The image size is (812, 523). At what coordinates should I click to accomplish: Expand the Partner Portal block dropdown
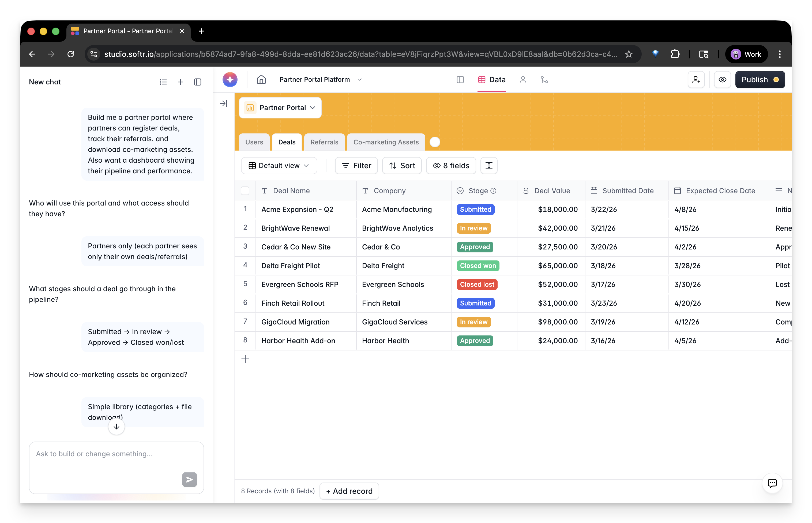click(313, 108)
